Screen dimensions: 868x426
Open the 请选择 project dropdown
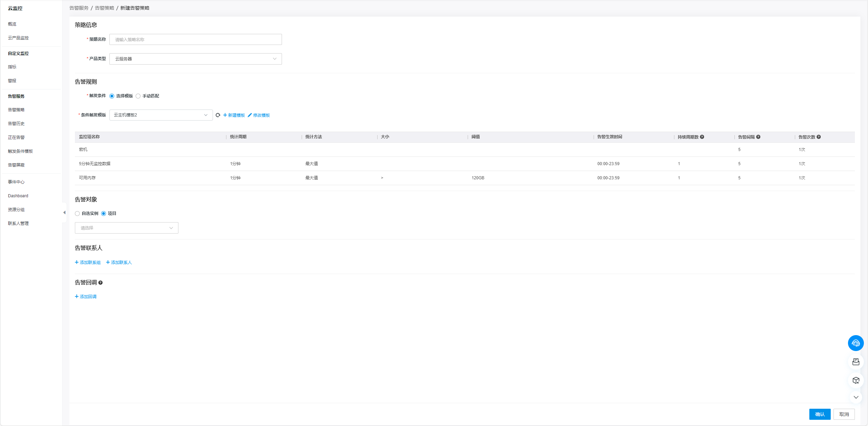point(126,228)
